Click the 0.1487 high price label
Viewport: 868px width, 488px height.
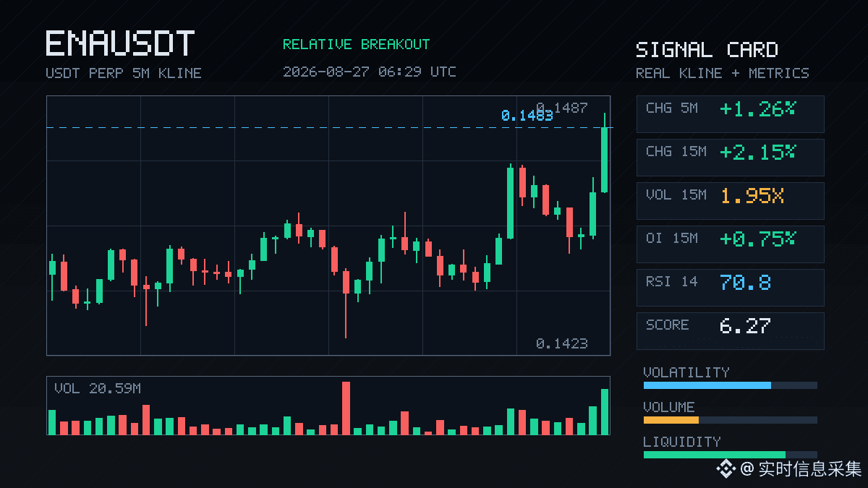pos(562,108)
